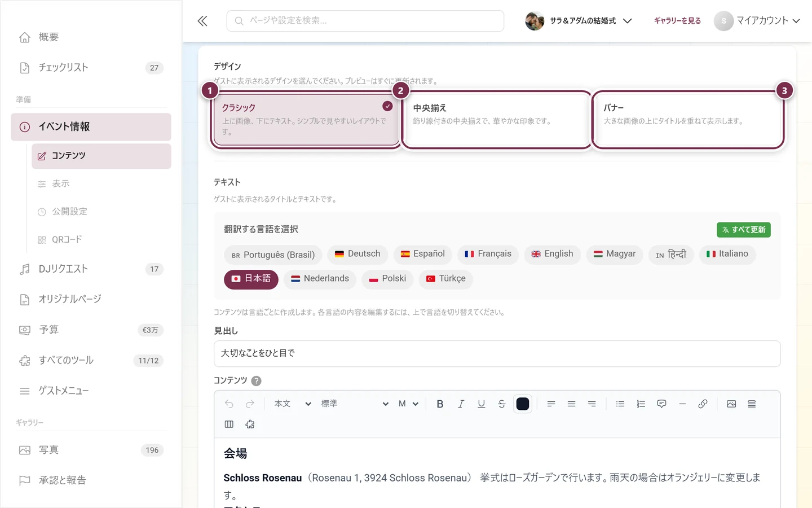Open the text color swatch
Image resolution: width=812 pixels, height=508 pixels.
tap(523, 404)
